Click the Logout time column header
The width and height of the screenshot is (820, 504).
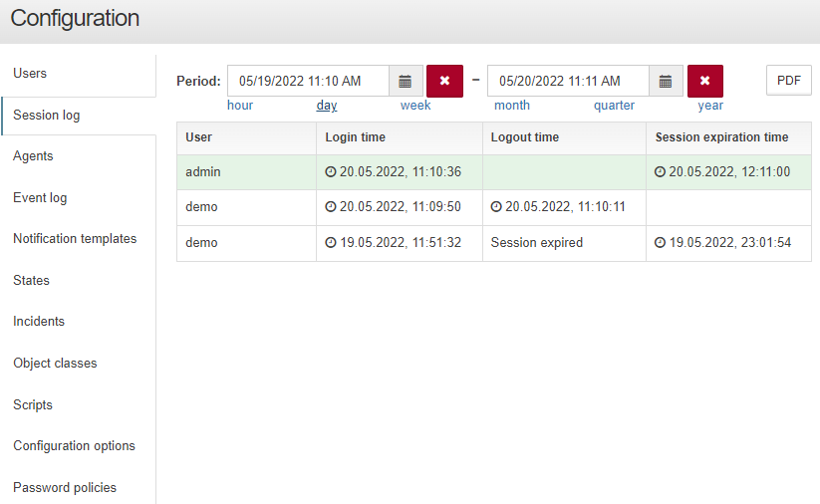click(x=564, y=137)
